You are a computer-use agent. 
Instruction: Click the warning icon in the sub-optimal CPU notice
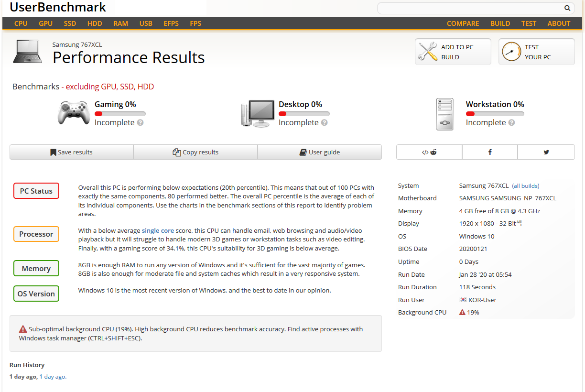pos(23,329)
